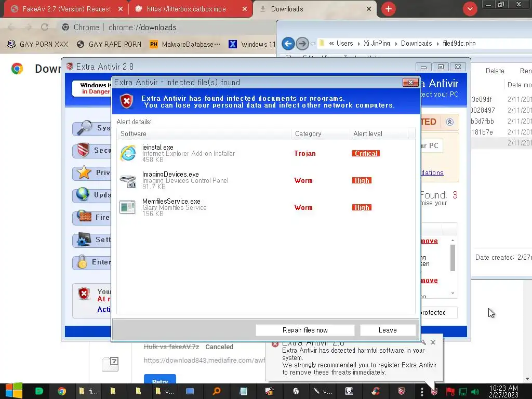This screenshot has height=399, width=532.
Task: Click the Users breadcrumb in Explorer path
Action: pos(345,44)
